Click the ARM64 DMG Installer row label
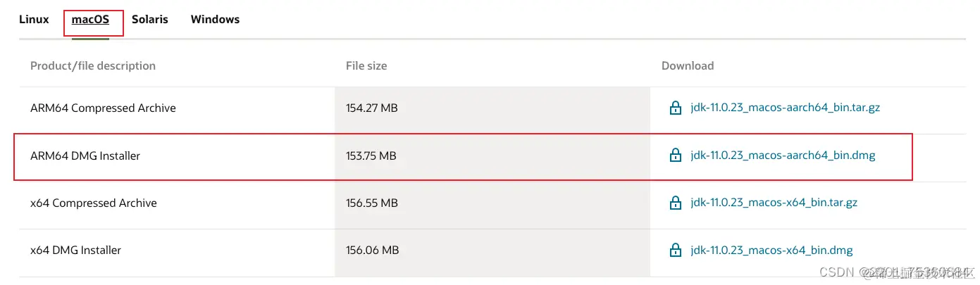 85,156
